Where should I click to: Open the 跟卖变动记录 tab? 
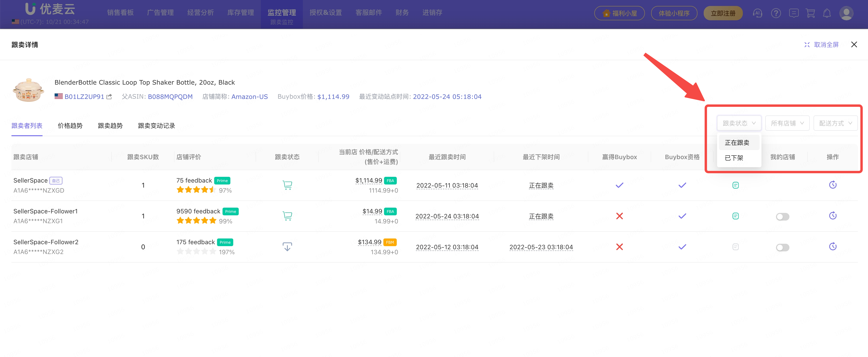point(156,126)
